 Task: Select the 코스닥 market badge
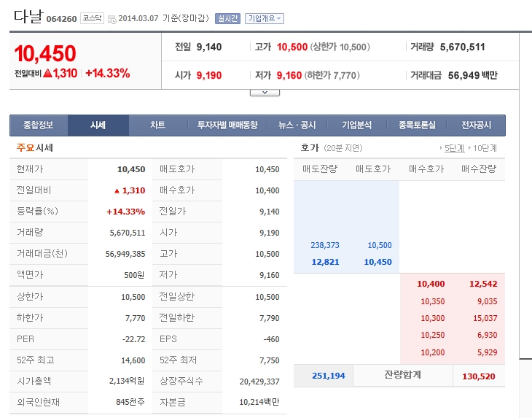(92, 18)
